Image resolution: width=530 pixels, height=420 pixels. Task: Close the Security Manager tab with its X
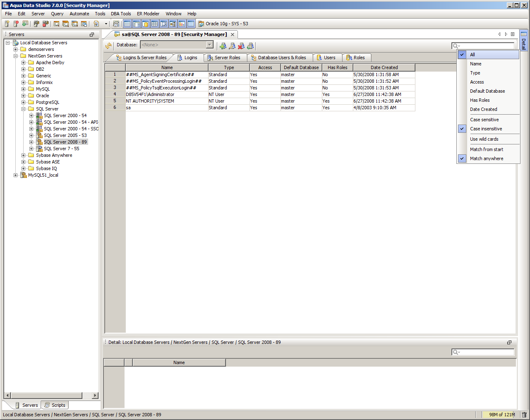point(233,34)
